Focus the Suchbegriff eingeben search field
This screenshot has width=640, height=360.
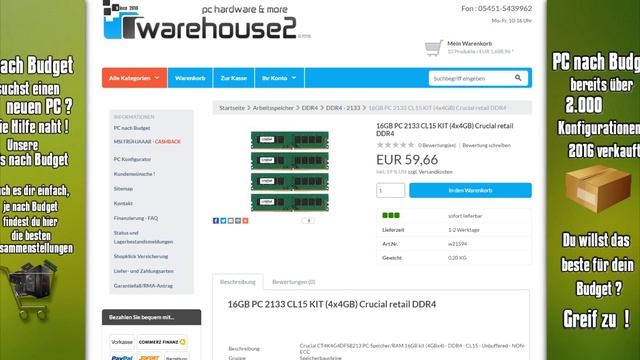point(470,78)
